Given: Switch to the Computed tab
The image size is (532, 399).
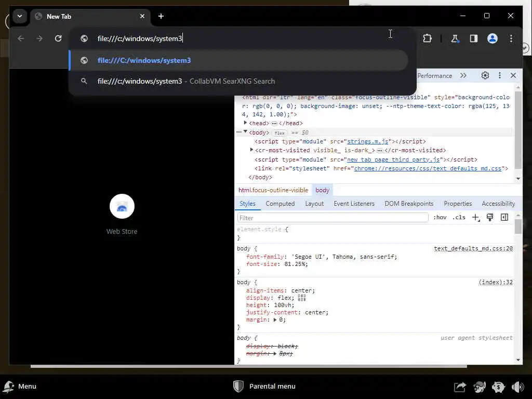Looking at the screenshot, I should 280,204.
